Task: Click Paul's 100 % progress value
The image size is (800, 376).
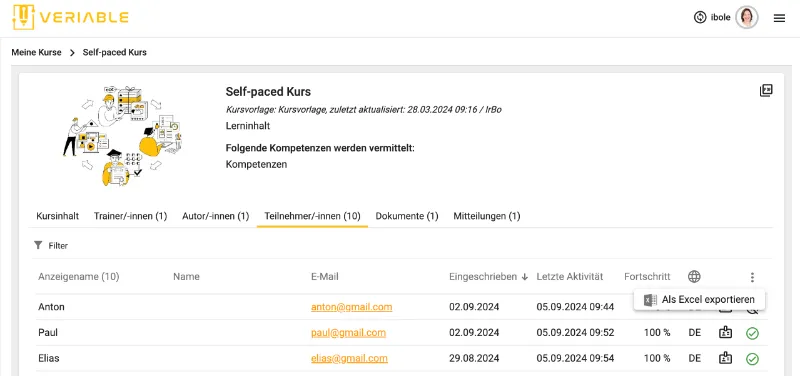Action: (657, 333)
